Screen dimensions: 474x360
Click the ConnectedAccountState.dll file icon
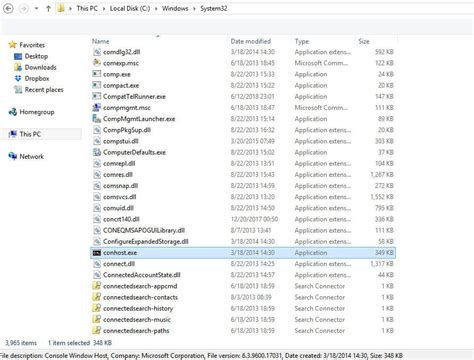pos(97,275)
